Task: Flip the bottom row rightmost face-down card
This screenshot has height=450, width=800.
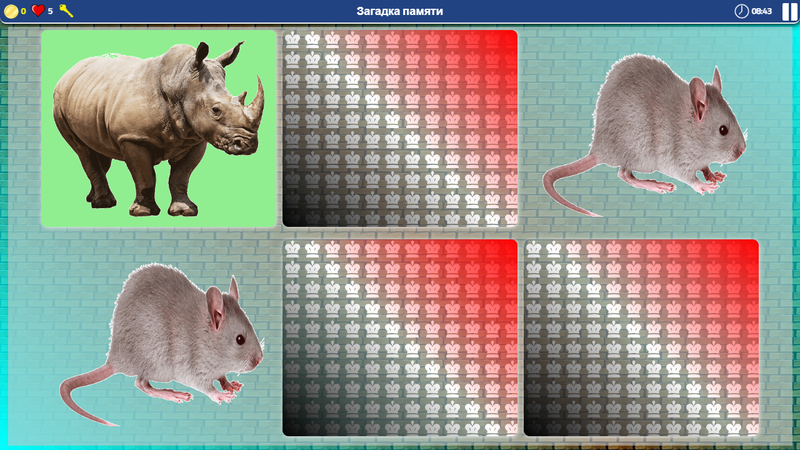Action: [641, 338]
